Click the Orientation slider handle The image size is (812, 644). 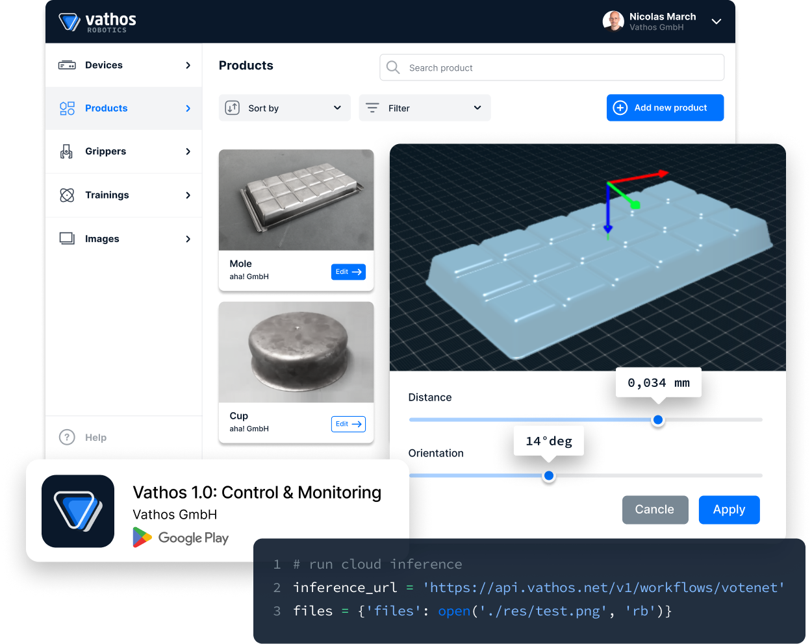click(x=549, y=476)
